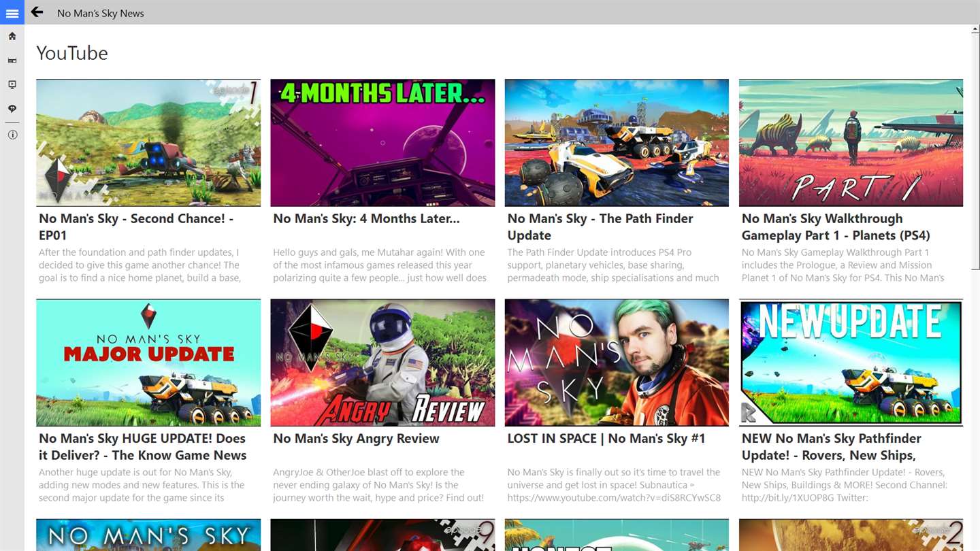
Task: Click title 'No Man's Sky - Second Chance! - EP01'
Action: click(x=136, y=227)
